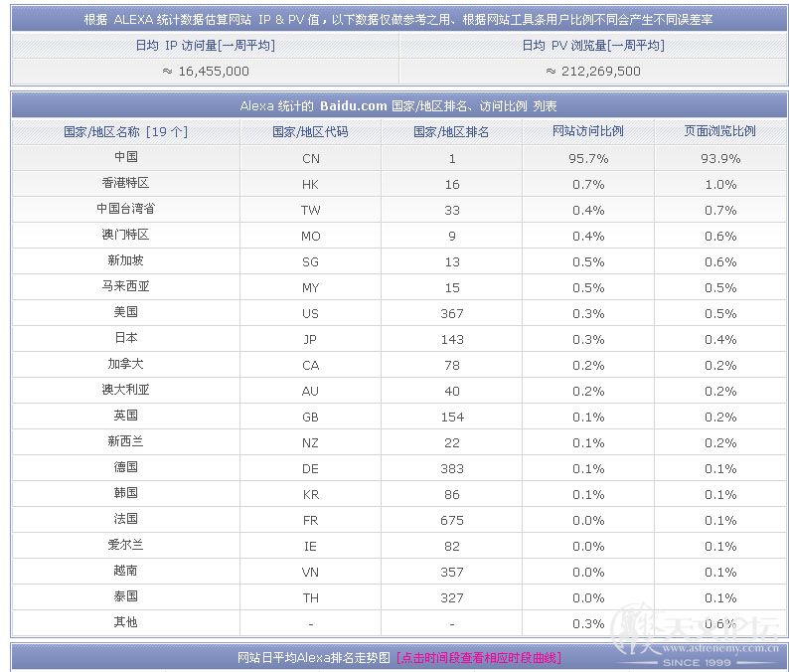Select the 澳门特区 row name
789x672 pixels.
coord(126,235)
